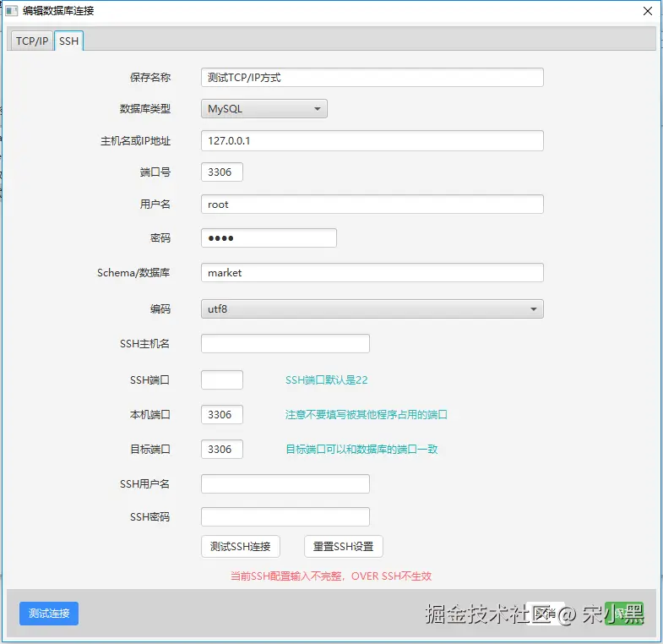The height and width of the screenshot is (644, 663).
Task: Click the 测试SSH连接 button
Action: coord(240,547)
